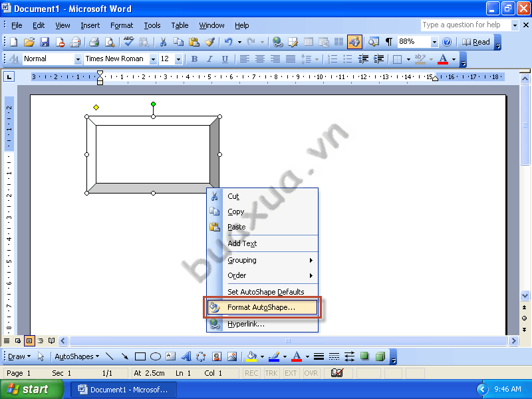The height and width of the screenshot is (399, 532).
Task: Toggle Bullets list button
Action: [x=347, y=59]
